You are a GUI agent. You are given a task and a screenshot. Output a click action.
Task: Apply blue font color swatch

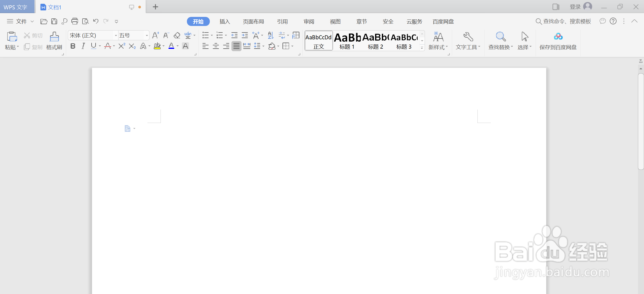[171, 46]
